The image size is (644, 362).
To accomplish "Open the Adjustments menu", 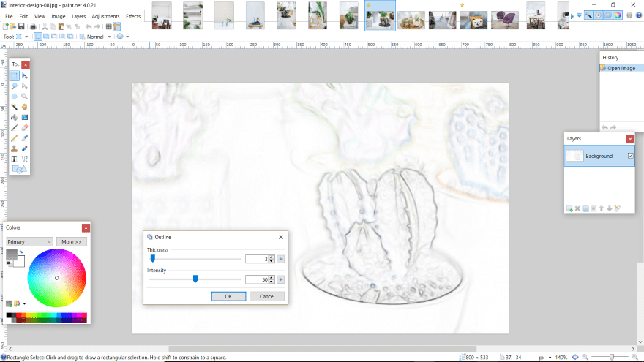I will 106,16.
